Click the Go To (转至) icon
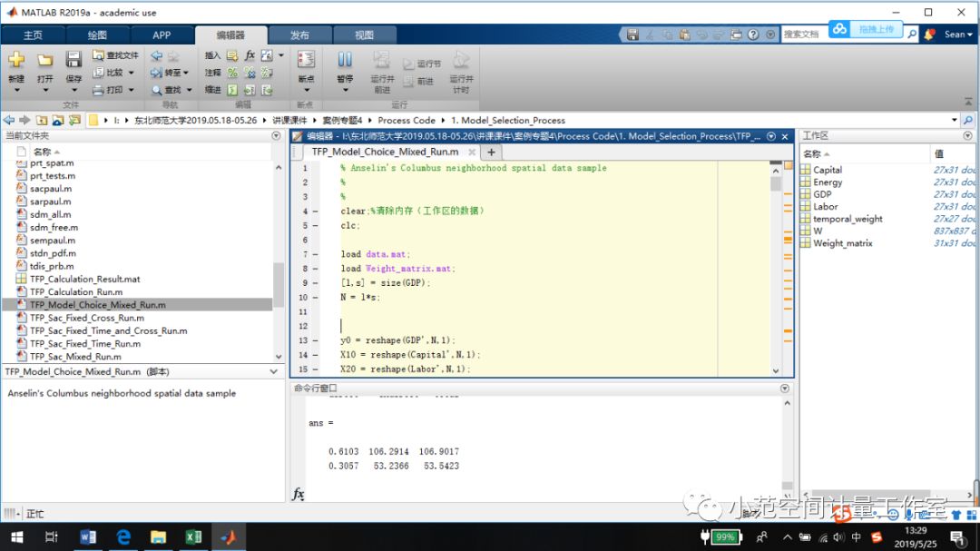 pyautogui.click(x=156, y=73)
